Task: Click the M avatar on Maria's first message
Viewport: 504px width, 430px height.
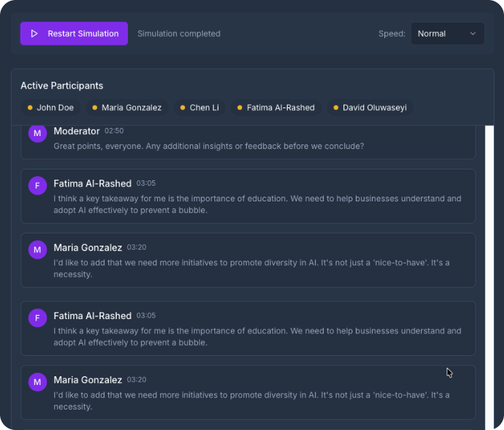Action: [x=37, y=250]
